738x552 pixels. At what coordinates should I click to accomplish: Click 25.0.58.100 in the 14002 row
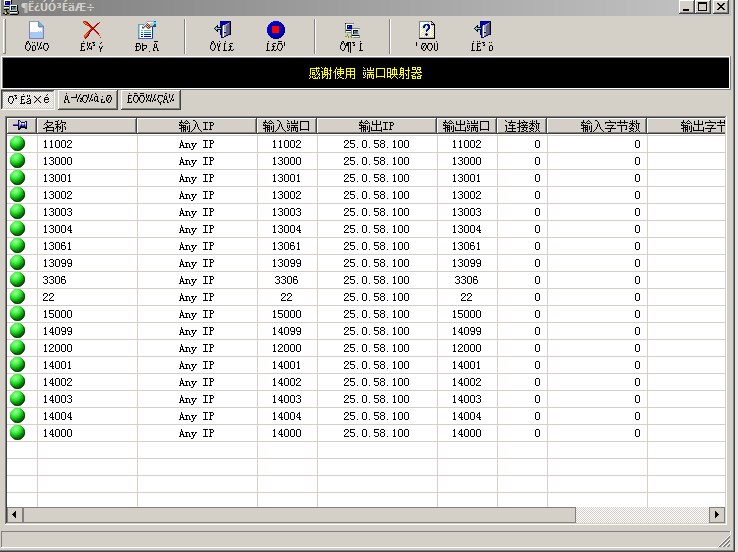click(376, 382)
